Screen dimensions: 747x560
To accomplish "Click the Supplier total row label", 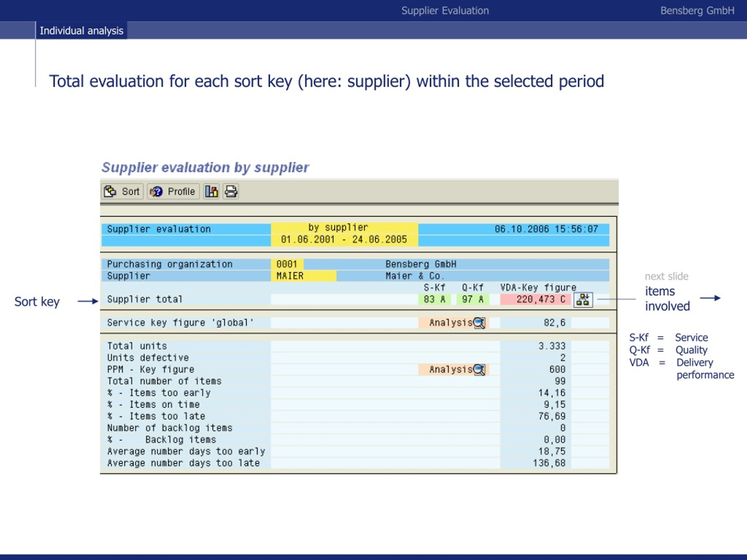I will tap(144, 300).
